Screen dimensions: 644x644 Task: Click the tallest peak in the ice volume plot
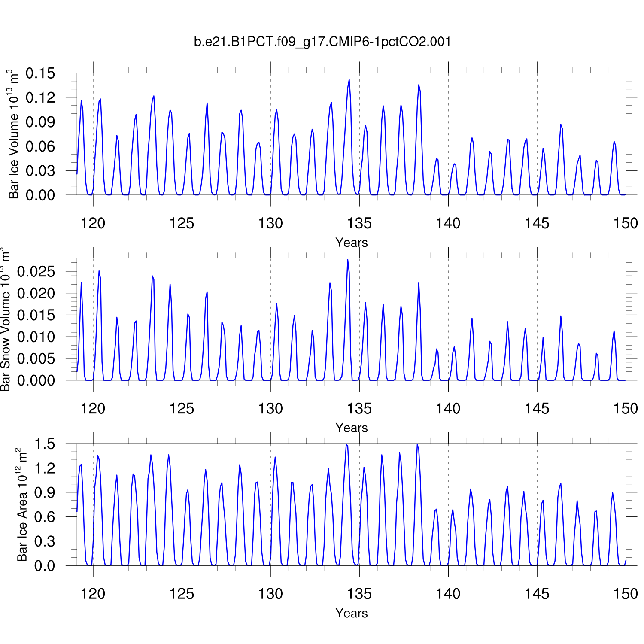pos(349,80)
